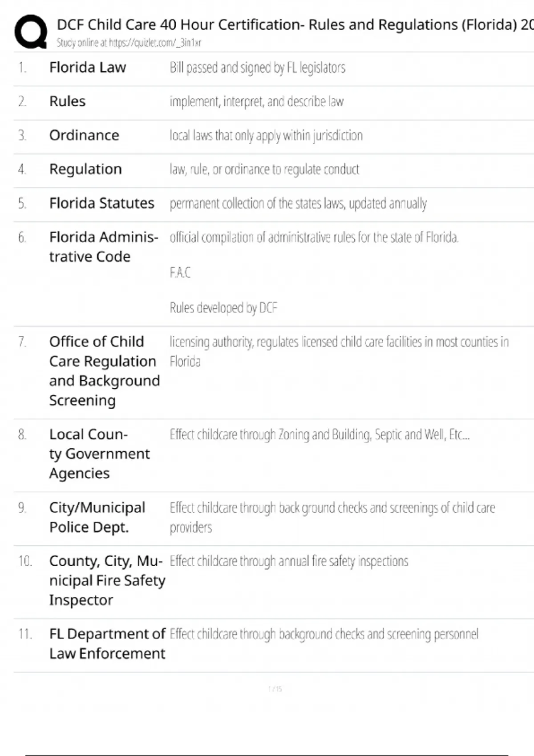Select the Florida Administrative Code term
The image size is (534, 756).
103,247
